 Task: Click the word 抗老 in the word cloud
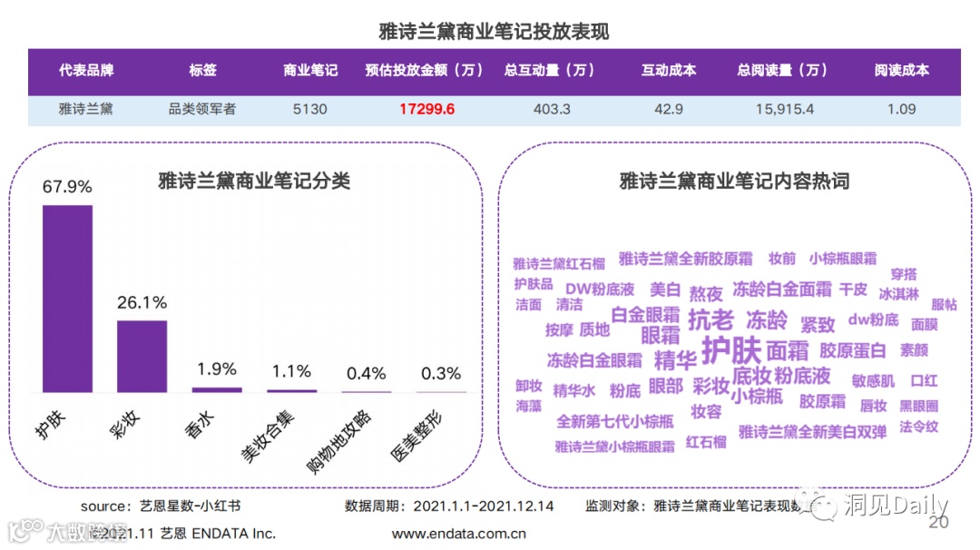pos(710,320)
